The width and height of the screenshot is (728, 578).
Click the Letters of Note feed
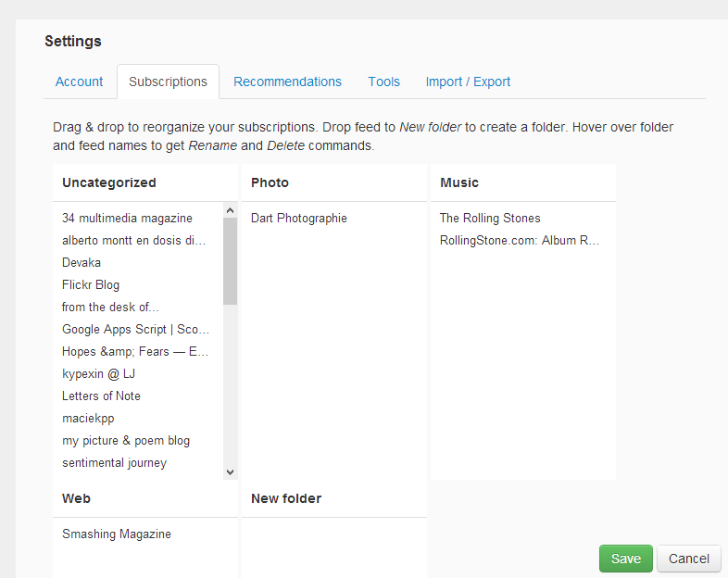click(101, 396)
